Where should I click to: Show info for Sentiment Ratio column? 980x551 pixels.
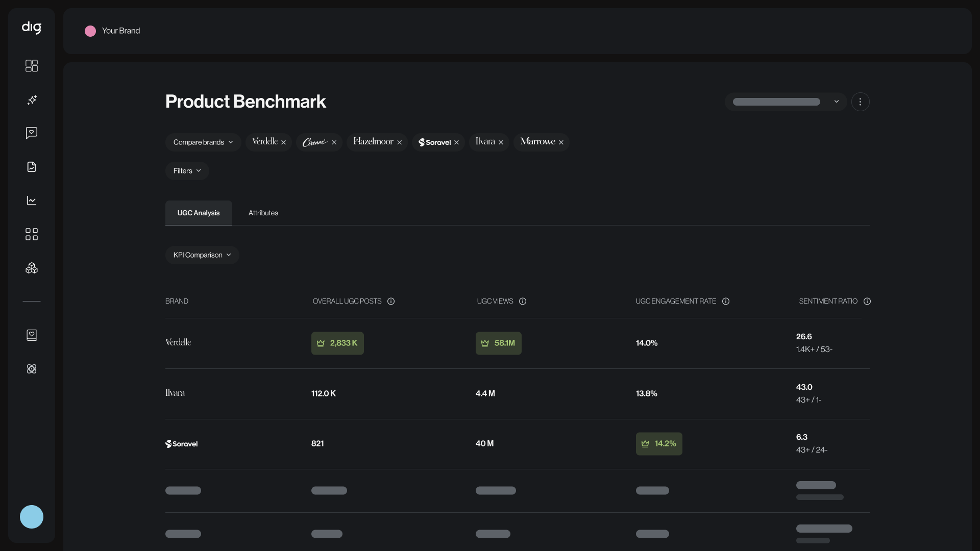click(x=867, y=302)
